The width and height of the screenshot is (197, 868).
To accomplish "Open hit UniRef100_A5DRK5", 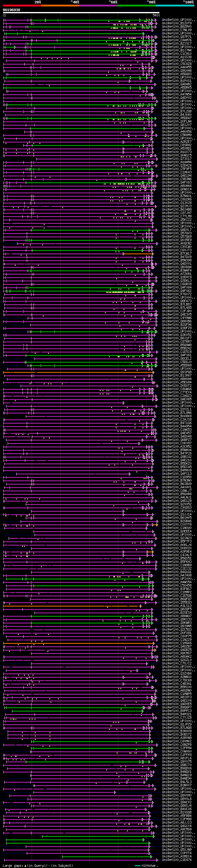I will click(x=177, y=88).
